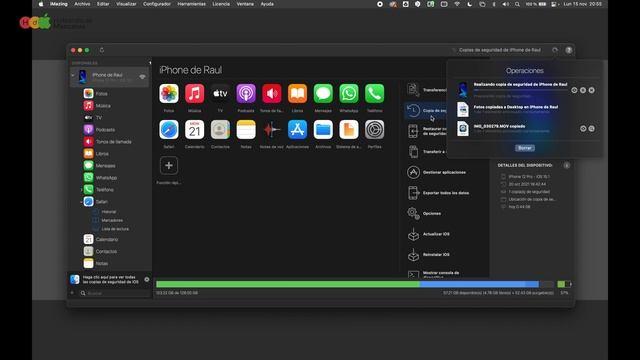Open Fotos icon in the app grid
This screenshot has width=640, height=360.
[169, 93]
